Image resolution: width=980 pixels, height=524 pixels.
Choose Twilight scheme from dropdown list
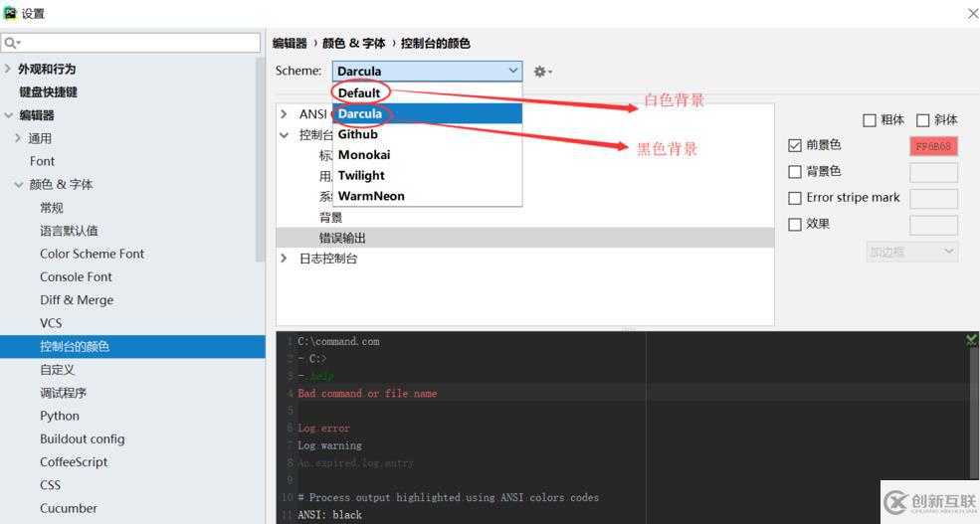[x=428, y=176]
